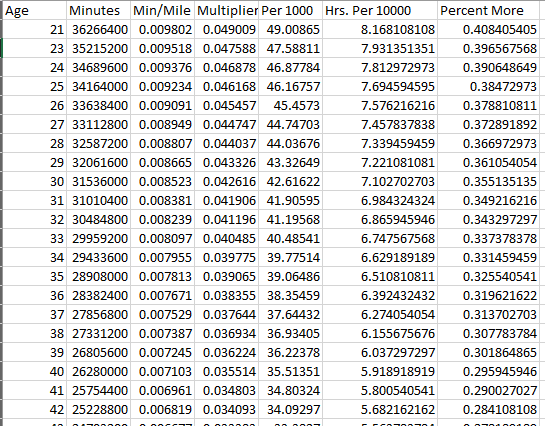Click the Multiplier cell 0.046878
This screenshot has width=545, height=426.
click(x=226, y=67)
